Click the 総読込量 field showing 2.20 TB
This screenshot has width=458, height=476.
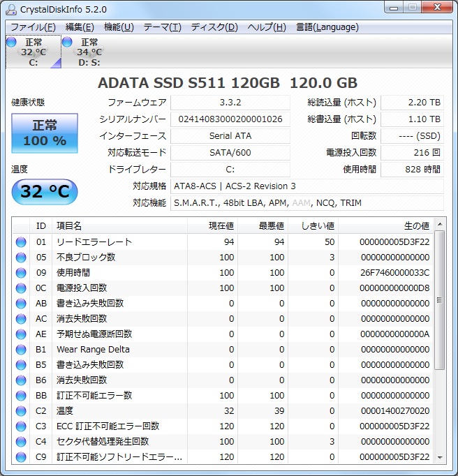(412, 103)
